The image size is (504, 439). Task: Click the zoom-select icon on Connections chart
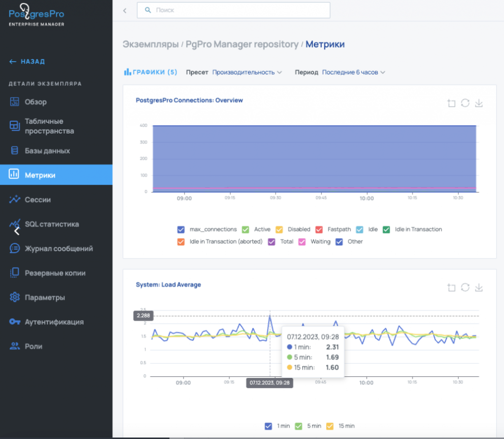(x=451, y=103)
